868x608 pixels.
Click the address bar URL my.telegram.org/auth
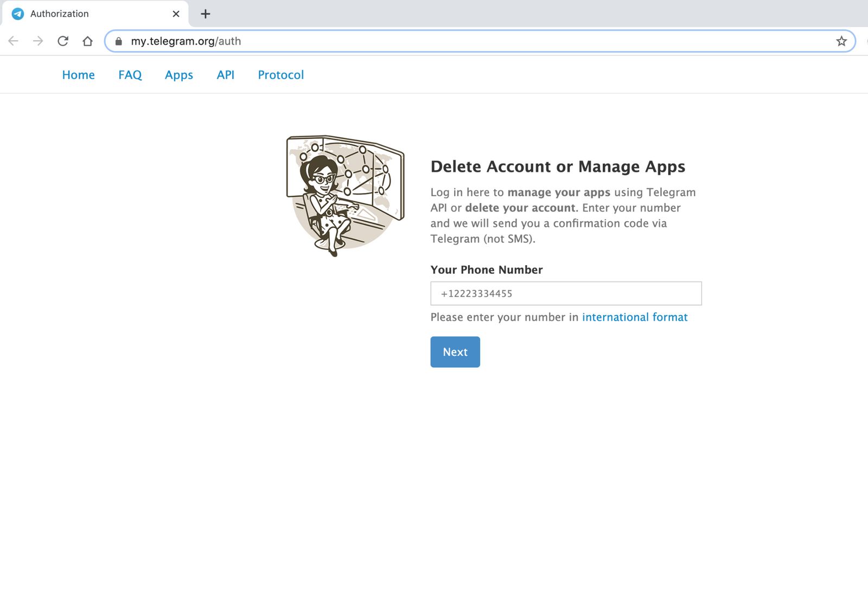(x=186, y=41)
